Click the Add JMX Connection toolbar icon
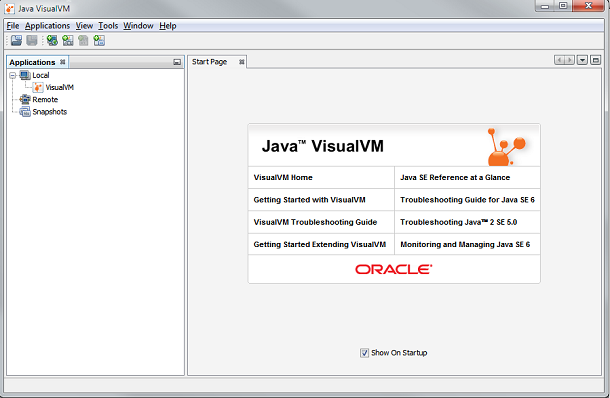 tap(68, 40)
